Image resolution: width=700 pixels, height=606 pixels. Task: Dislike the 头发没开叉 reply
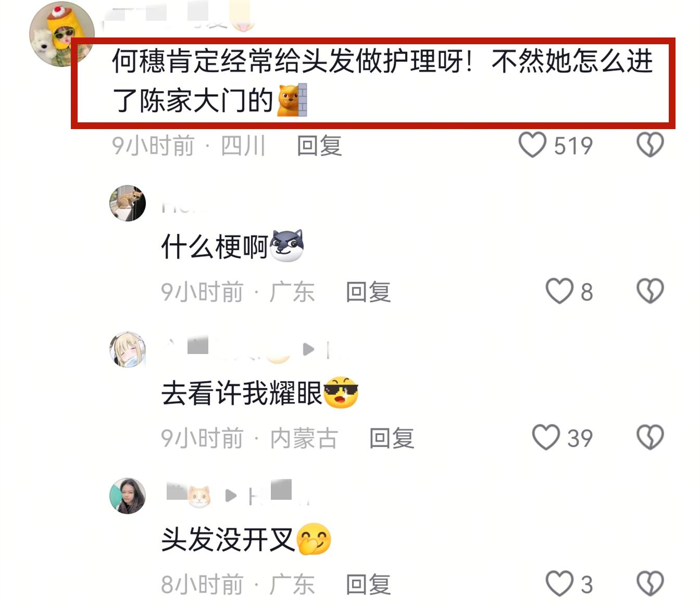click(650, 583)
